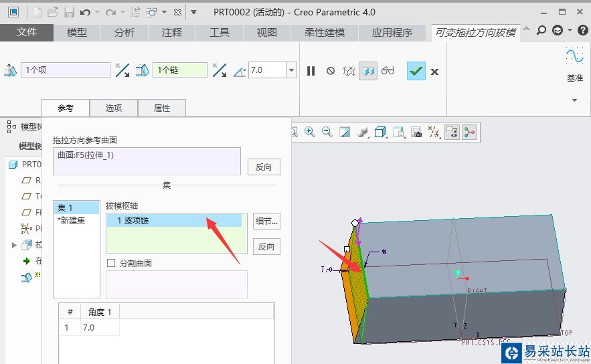Cancel the draft feature with X icon
Image resolution: width=591 pixels, height=364 pixels.
pyautogui.click(x=435, y=72)
